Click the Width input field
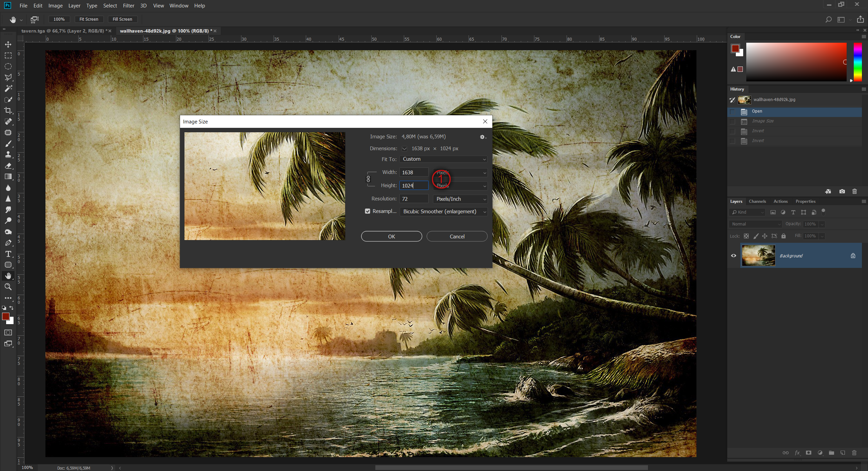868x471 pixels. pyautogui.click(x=414, y=173)
